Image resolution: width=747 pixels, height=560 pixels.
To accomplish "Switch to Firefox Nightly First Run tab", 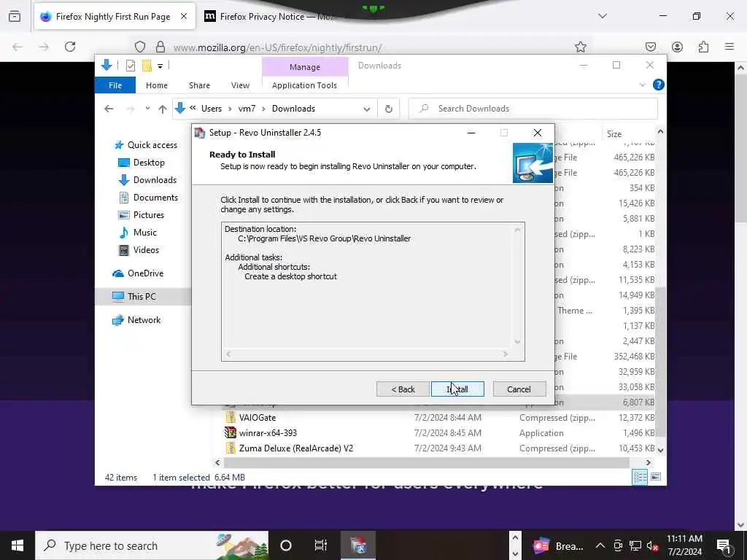I will click(113, 17).
